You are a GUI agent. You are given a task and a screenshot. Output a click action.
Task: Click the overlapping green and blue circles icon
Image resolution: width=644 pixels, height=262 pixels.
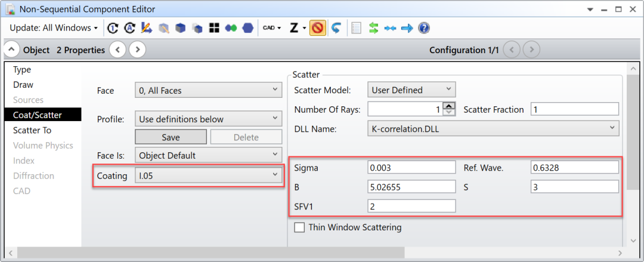pyautogui.click(x=231, y=28)
